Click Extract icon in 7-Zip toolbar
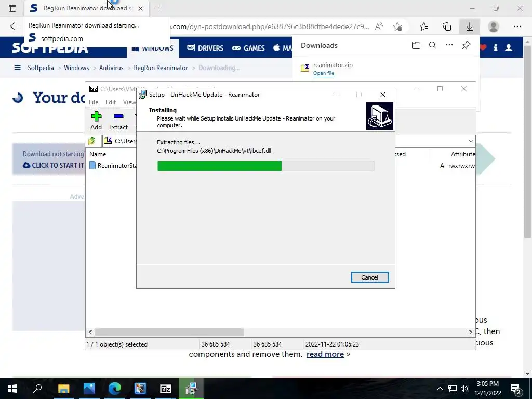 pyautogui.click(x=118, y=121)
